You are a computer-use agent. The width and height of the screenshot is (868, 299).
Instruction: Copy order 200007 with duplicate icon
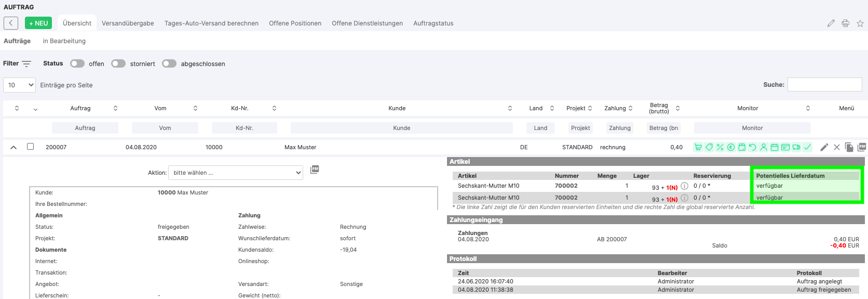coord(849,147)
